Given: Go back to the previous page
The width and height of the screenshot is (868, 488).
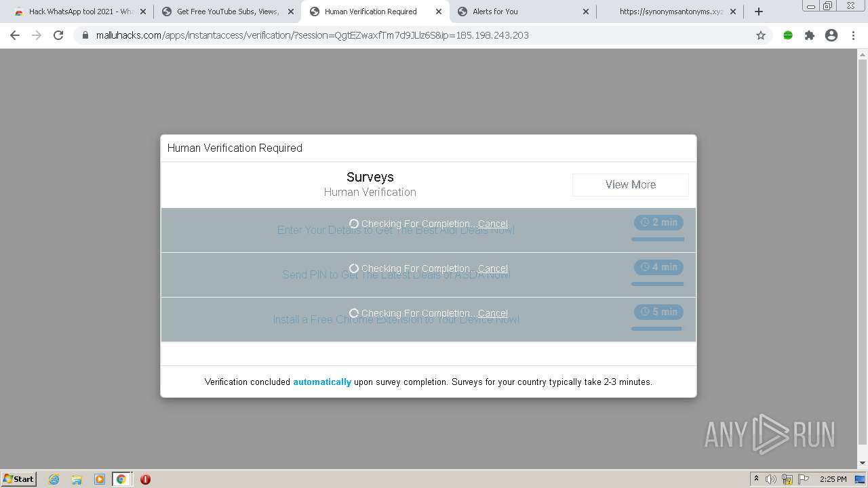Looking at the screenshot, I should pos(15,35).
